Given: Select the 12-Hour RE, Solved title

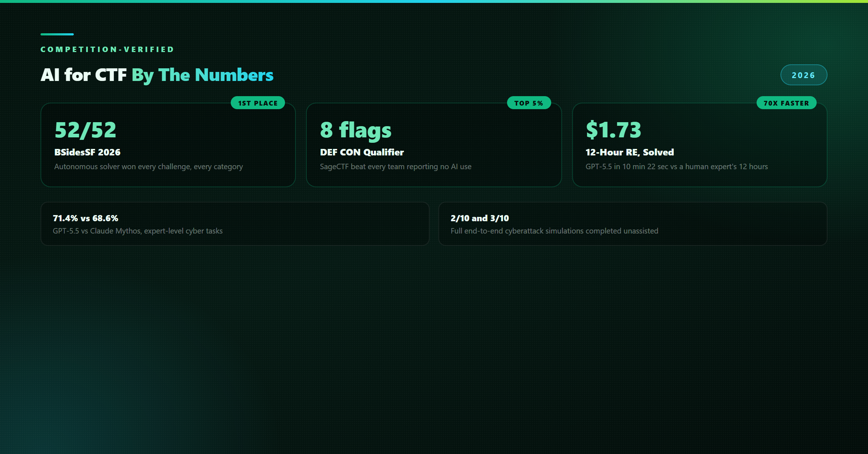Looking at the screenshot, I should point(630,152).
